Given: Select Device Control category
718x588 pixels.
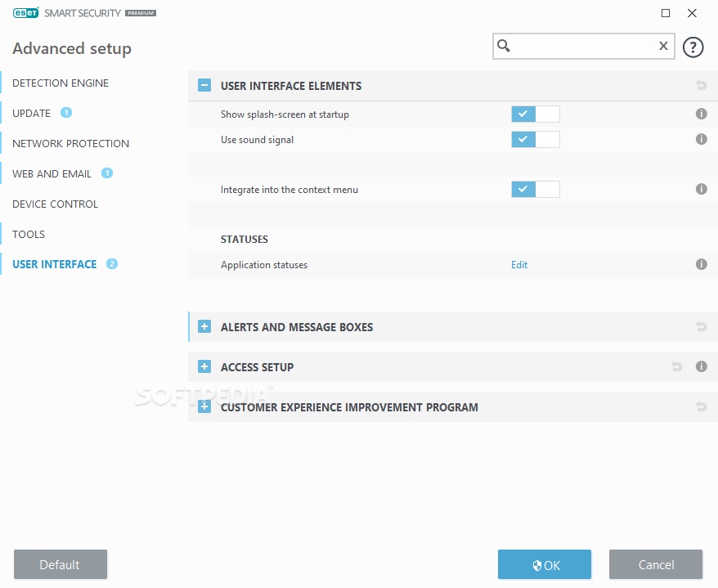Looking at the screenshot, I should pos(55,204).
